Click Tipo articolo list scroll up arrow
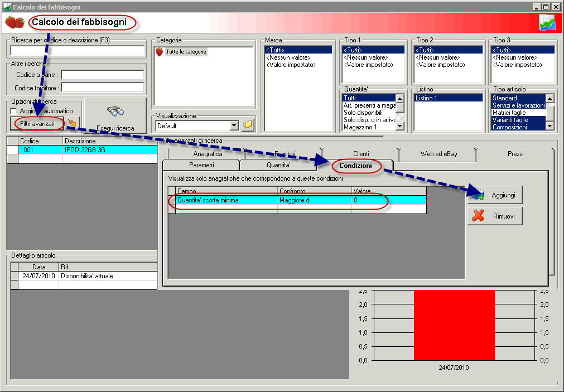Image resolution: width=564 pixels, height=392 pixels. pyautogui.click(x=549, y=98)
